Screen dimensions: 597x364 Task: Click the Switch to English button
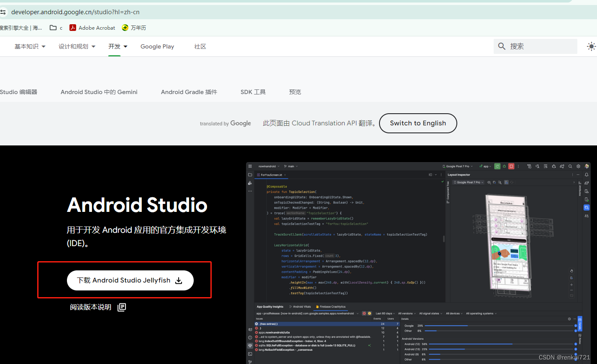tap(418, 123)
